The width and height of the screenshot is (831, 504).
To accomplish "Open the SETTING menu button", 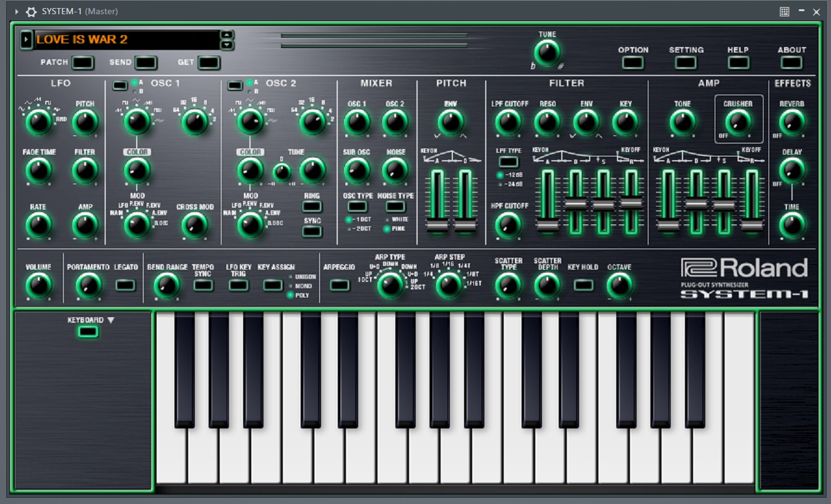I will (686, 62).
